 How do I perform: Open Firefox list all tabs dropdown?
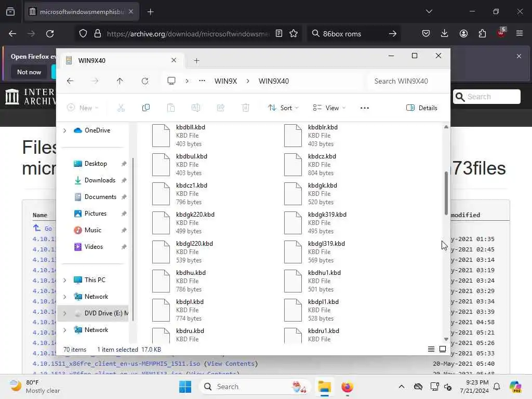pos(429,11)
